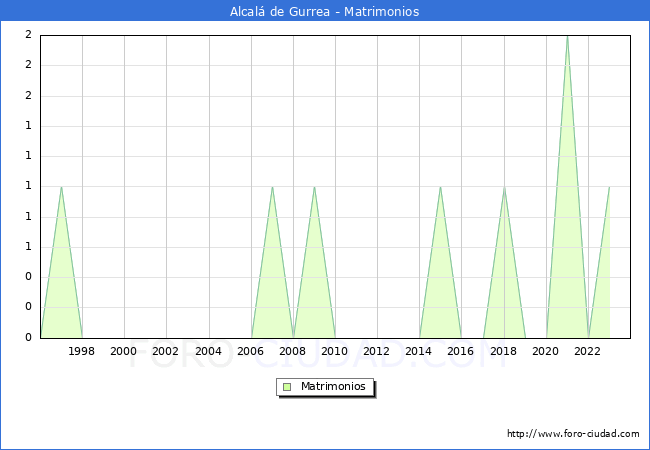Viewport: 650px width, 450px height.
Task: Select the 2014 x-axis label
Action: coord(419,351)
